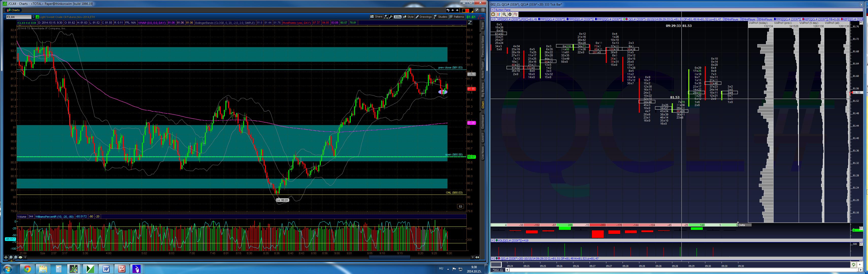This screenshot has width=868, height=274.
Task: Click the VWAP study label
Action: click(152, 23)
